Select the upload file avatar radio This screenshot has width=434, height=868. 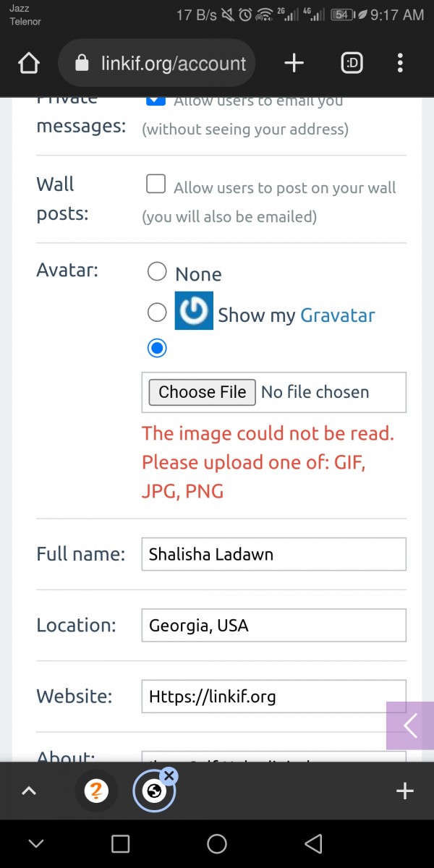pos(157,349)
